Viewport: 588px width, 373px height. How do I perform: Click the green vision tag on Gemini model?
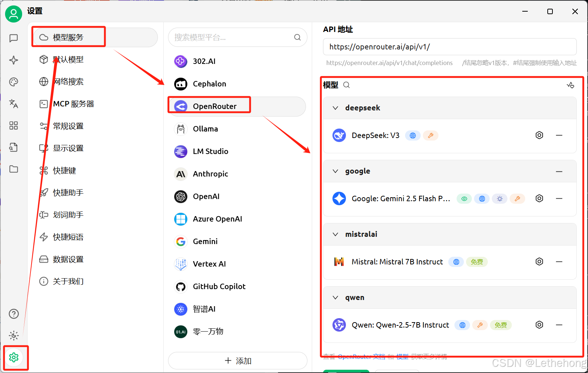click(464, 199)
